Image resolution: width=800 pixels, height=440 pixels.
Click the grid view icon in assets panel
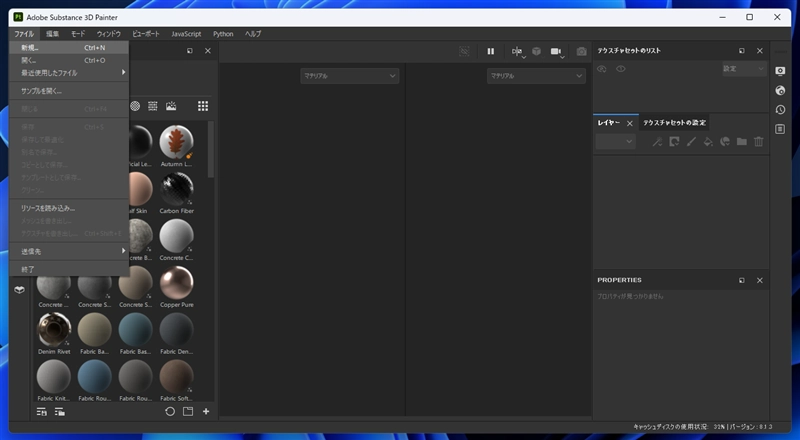(203, 106)
